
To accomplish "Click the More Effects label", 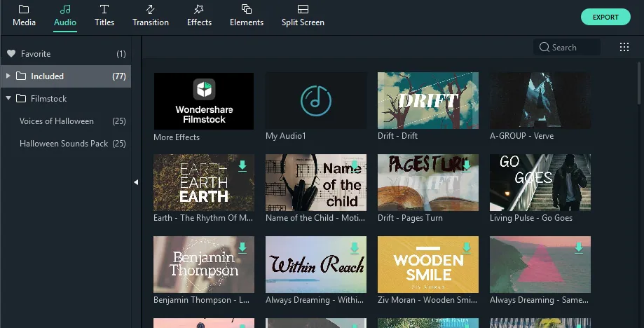I will coord(177,137).
